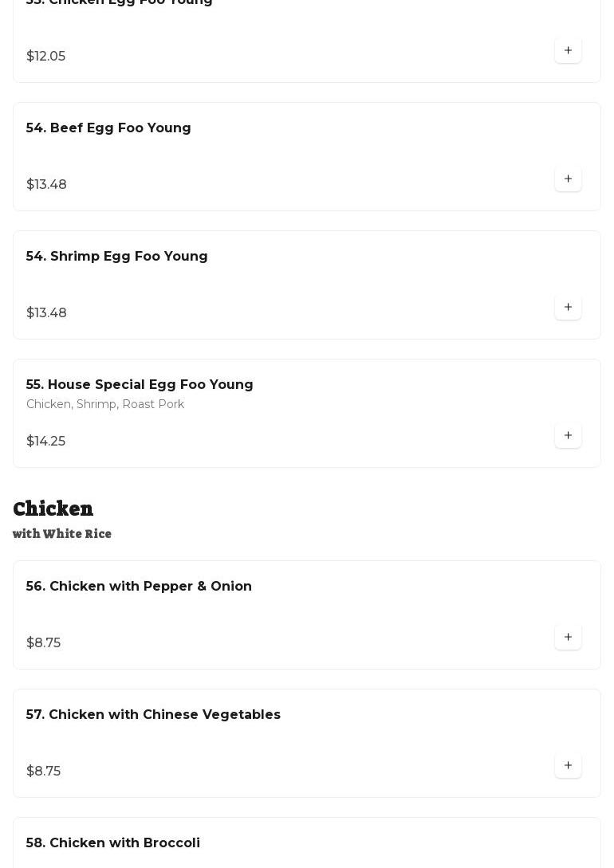Click the "with White Rice" subheading
The height and width of the screenshot is (868, 614).
62,534
